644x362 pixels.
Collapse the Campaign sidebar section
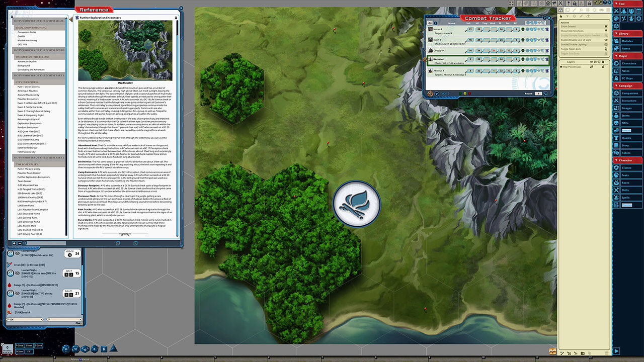pyautogui.click(x=627, y=85)
